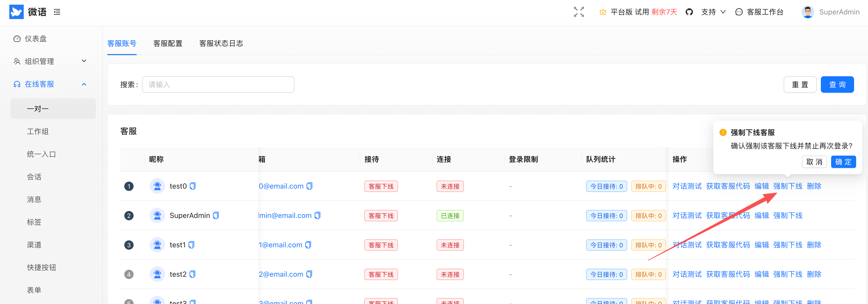Open the 支持 dropdown
The image size is (868, 304).
[x=713, y=12]
